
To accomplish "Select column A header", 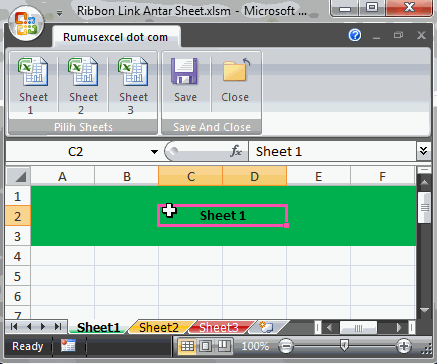I will click(x=62, y=176).
